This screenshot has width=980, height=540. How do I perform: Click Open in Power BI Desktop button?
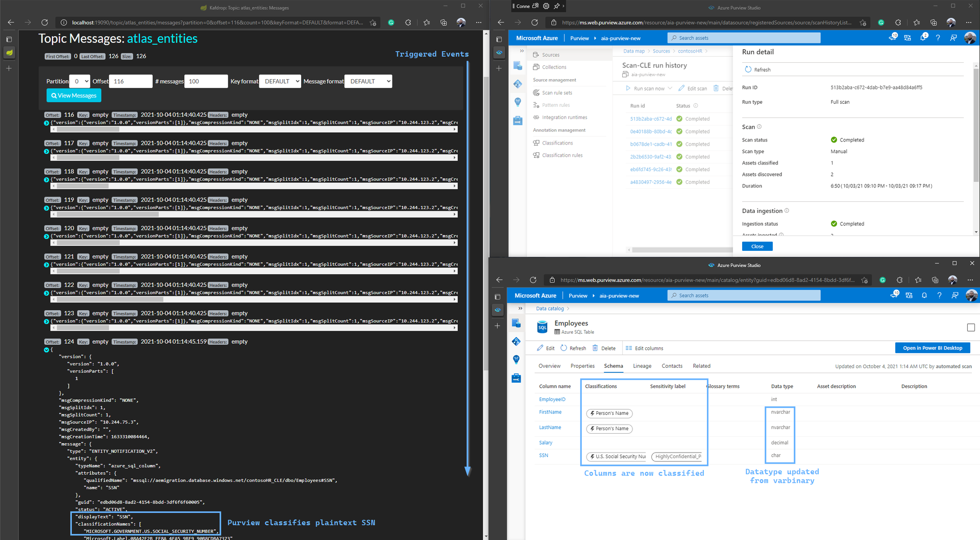(x=932, y=348)
